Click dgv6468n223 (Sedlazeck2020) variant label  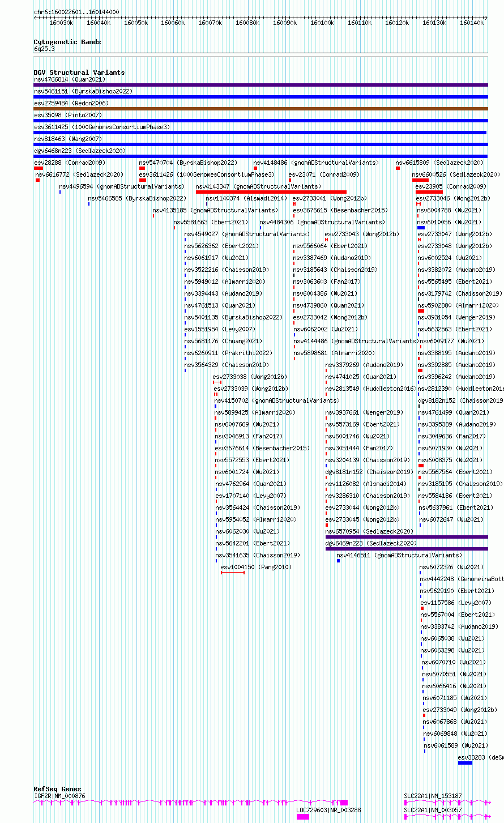pyautogui.click(x=80, y=151)
